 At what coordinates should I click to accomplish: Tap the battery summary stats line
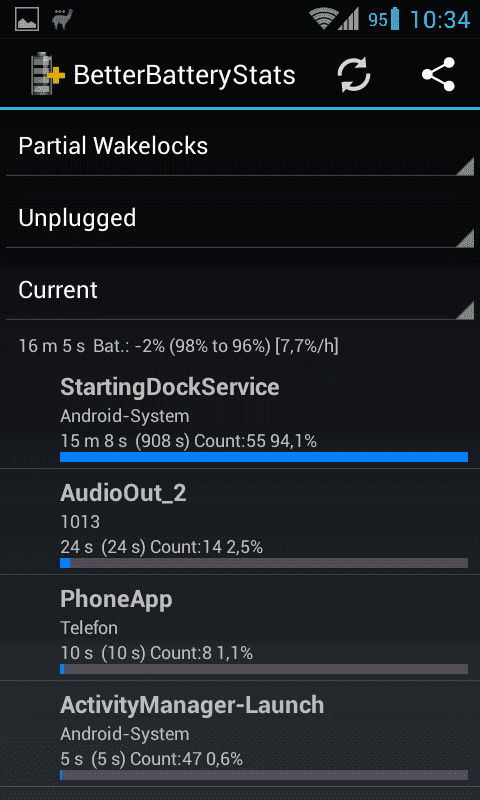point(179,346)
